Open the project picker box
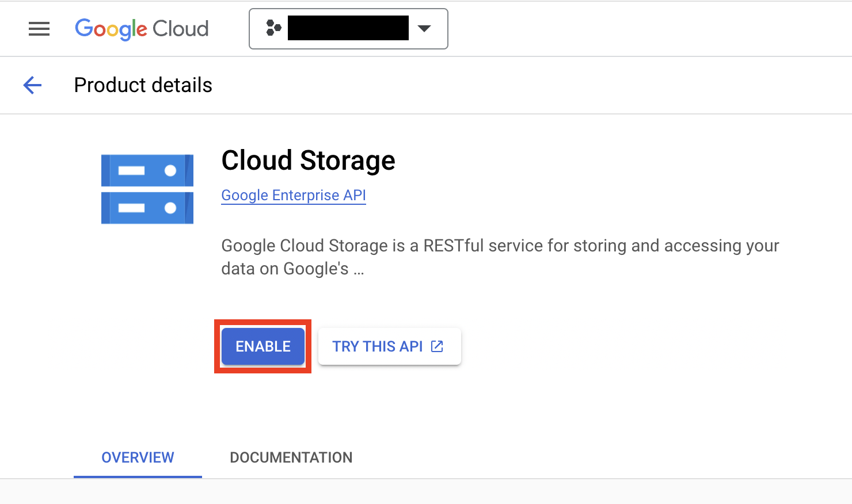 pyautogui.click(x=348, y=29)
